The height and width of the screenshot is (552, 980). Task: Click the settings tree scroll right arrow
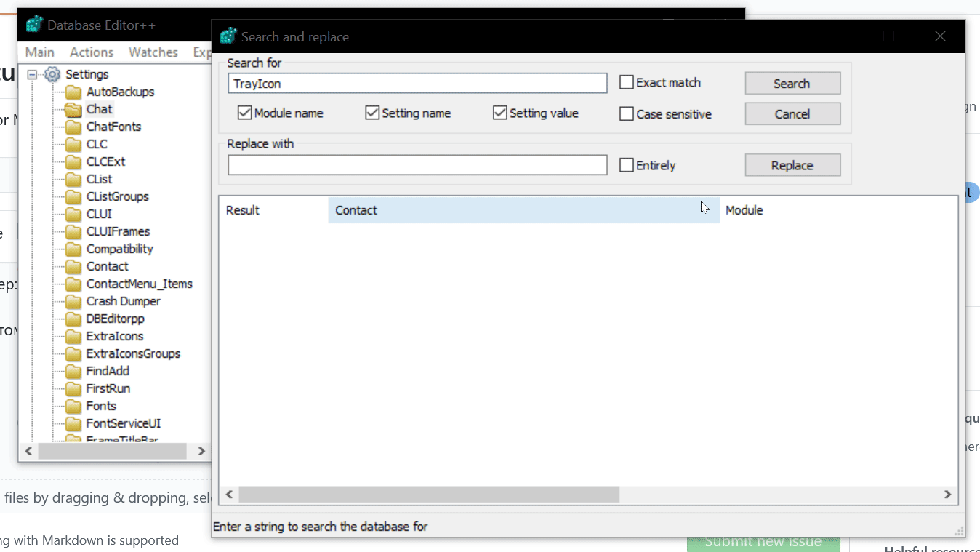coord(201,452)
